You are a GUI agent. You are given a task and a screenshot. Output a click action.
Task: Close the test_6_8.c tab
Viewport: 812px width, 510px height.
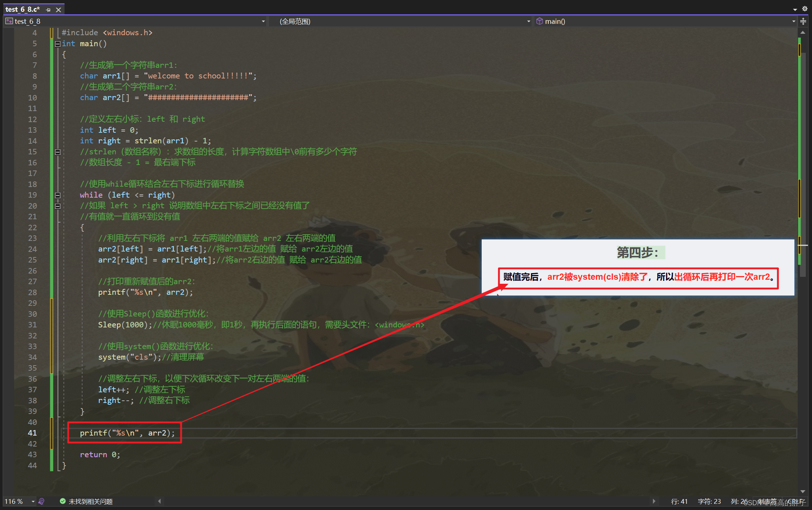[x=58, y=10]
